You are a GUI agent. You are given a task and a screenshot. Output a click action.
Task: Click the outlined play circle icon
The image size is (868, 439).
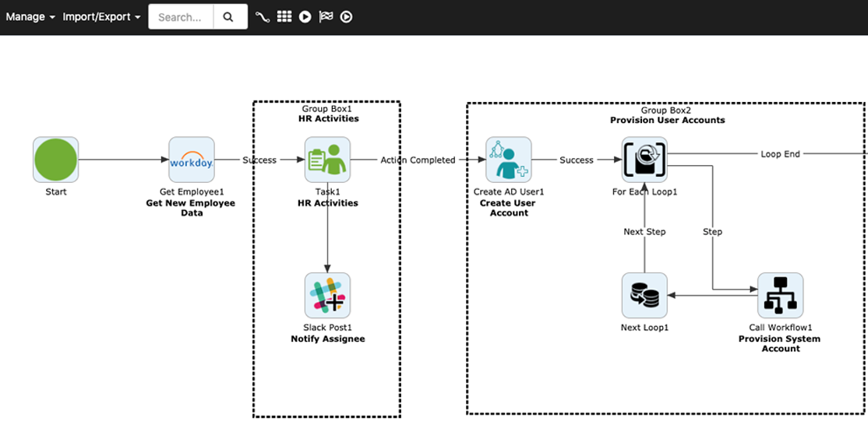pyautogui.click(x=346, y=16)
